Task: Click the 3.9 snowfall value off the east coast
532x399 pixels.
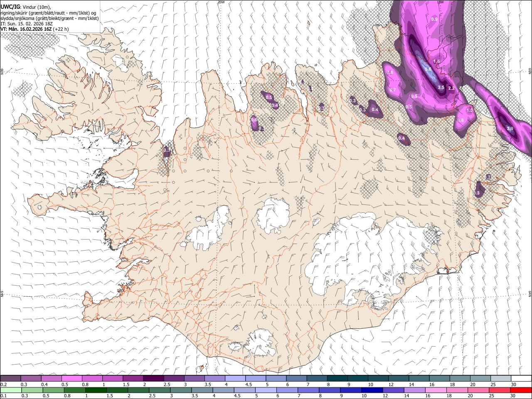Action: point(510,129)
